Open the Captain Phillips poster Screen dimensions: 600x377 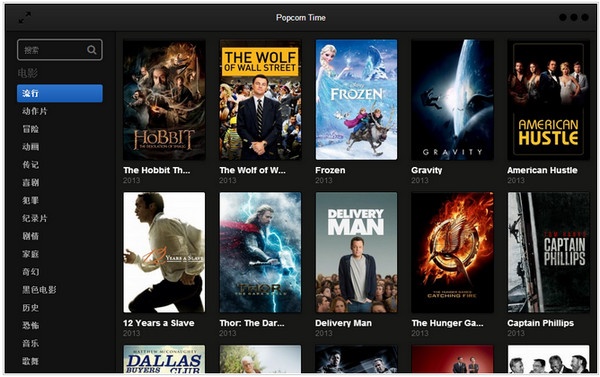click(x=548, y=253)
